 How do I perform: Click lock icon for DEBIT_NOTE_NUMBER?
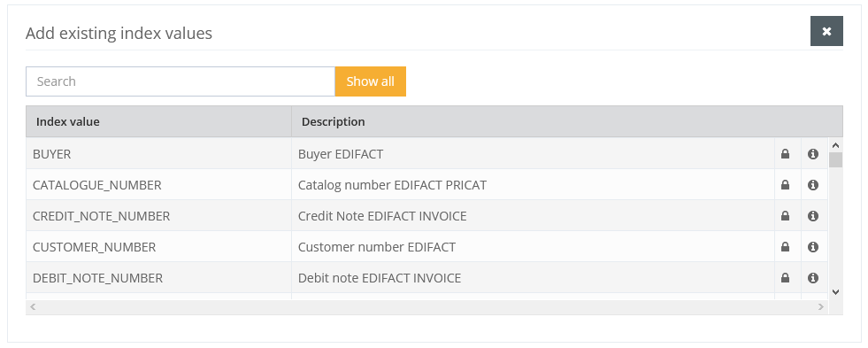pyautogui.click(x=785, y=278)
